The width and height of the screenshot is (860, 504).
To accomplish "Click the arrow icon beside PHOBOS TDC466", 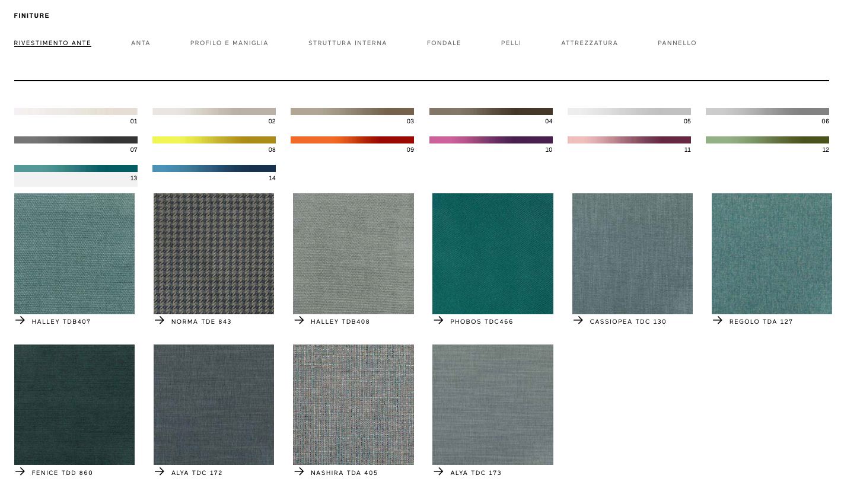I will (x=438, y=321).
